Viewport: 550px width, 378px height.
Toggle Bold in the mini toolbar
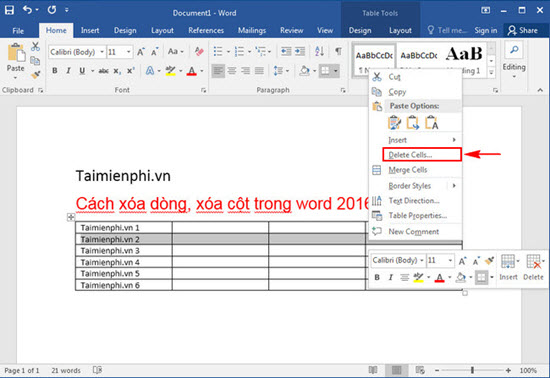click(377, 277)
